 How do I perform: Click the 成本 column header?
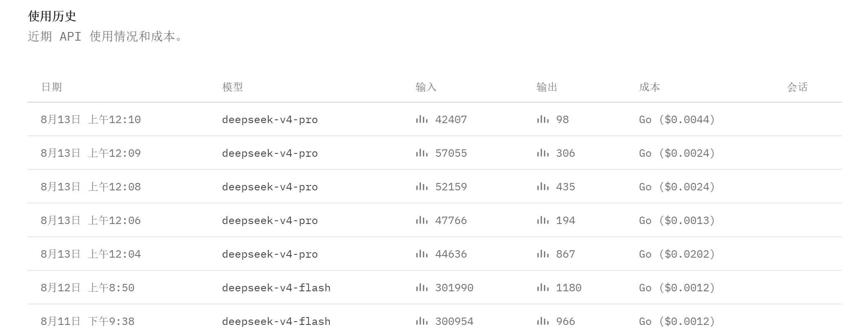[649, 87]
